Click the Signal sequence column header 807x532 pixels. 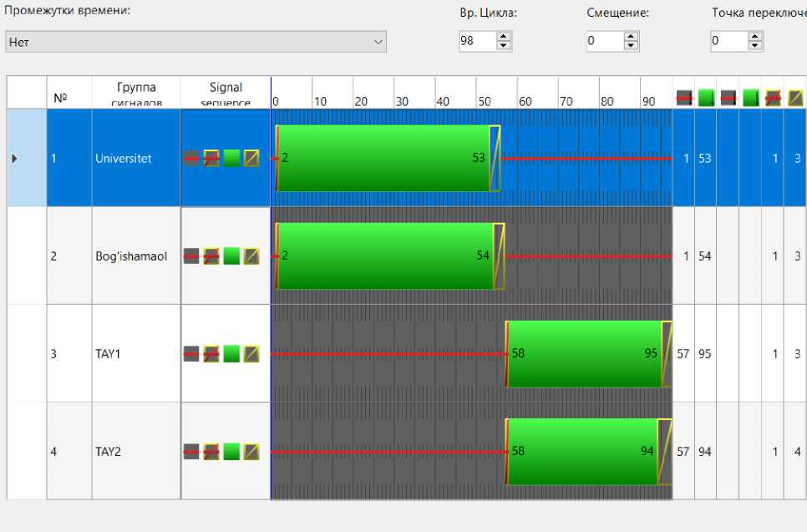coord(226,93)
